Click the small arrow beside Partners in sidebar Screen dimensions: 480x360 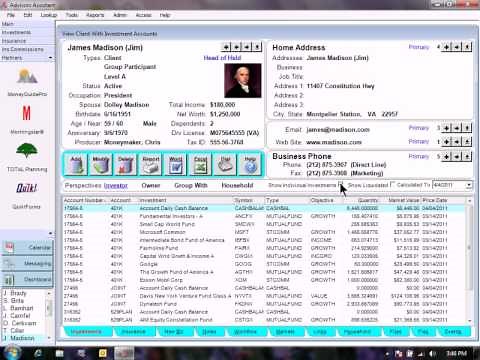point(50,58)
